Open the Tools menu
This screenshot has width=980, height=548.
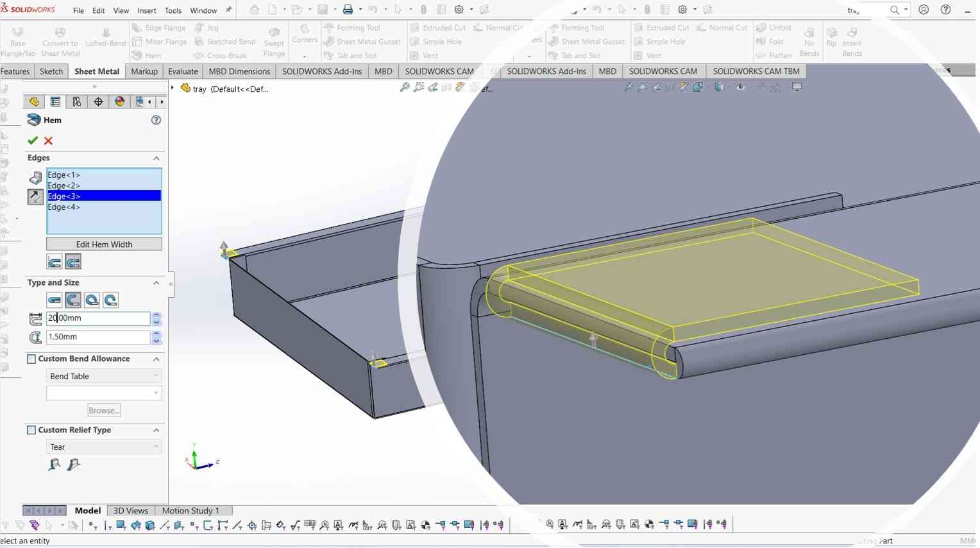[173, 10]
